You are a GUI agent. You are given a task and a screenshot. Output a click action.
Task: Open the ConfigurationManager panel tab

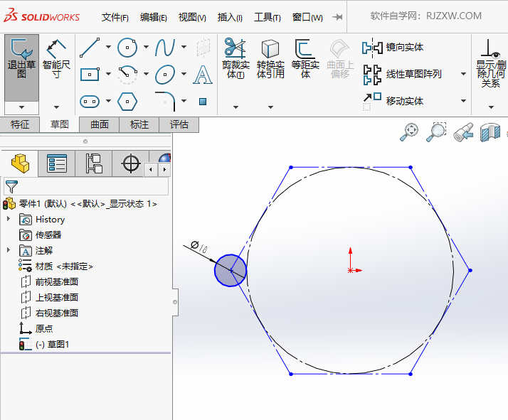coord(94,164)
